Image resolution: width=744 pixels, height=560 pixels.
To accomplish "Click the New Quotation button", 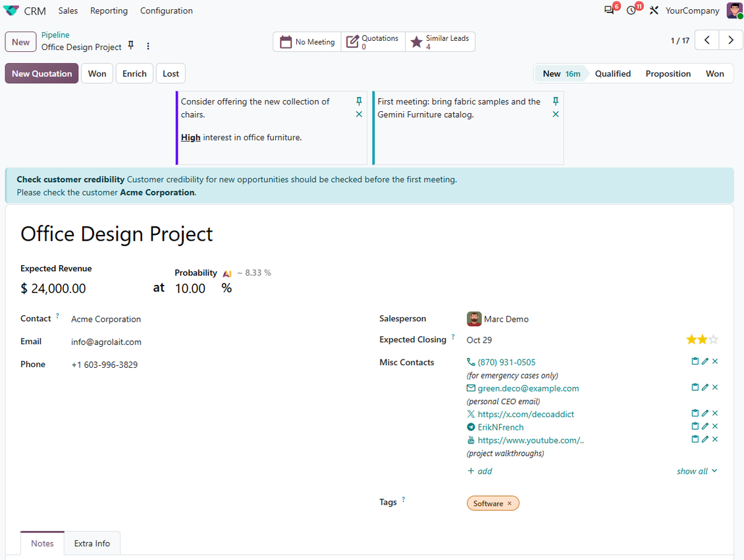I will [41, 74].
